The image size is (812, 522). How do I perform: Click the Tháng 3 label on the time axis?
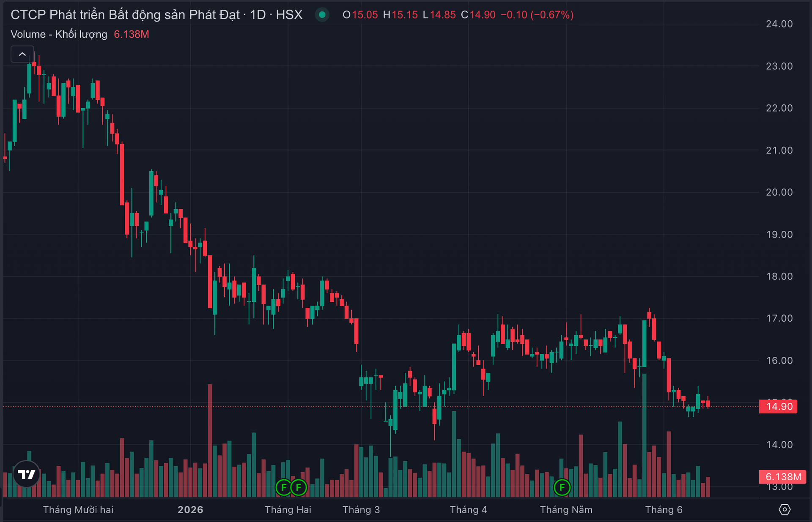point(361,510)
